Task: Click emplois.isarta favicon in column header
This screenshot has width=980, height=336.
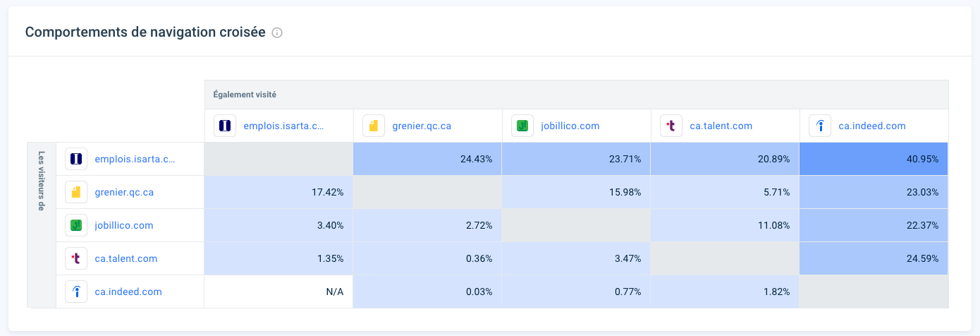Action: pos(225,126)
